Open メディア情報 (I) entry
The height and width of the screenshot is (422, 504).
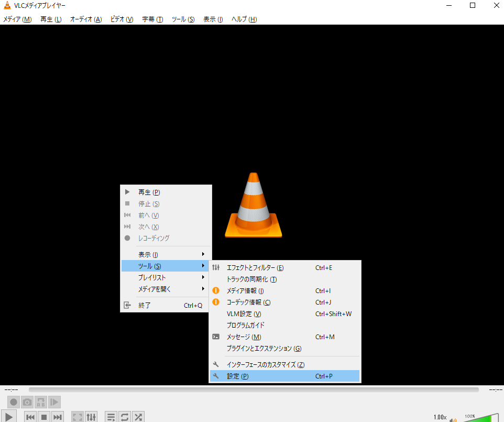[285, 291]
